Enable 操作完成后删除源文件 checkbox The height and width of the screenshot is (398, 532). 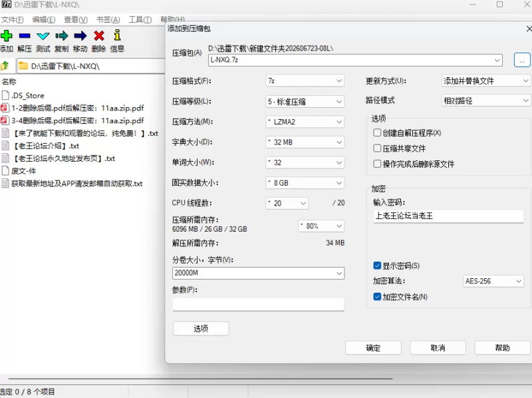click(x=377, y=164)
